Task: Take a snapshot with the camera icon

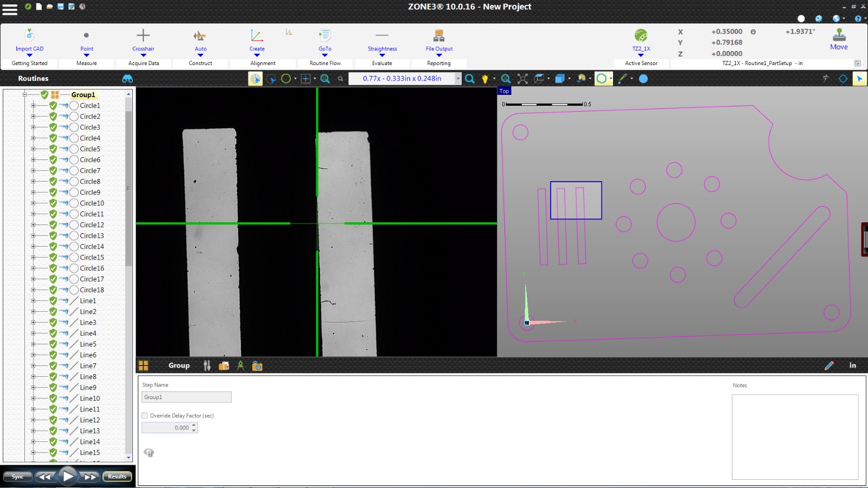Action: tap(257, 365)
